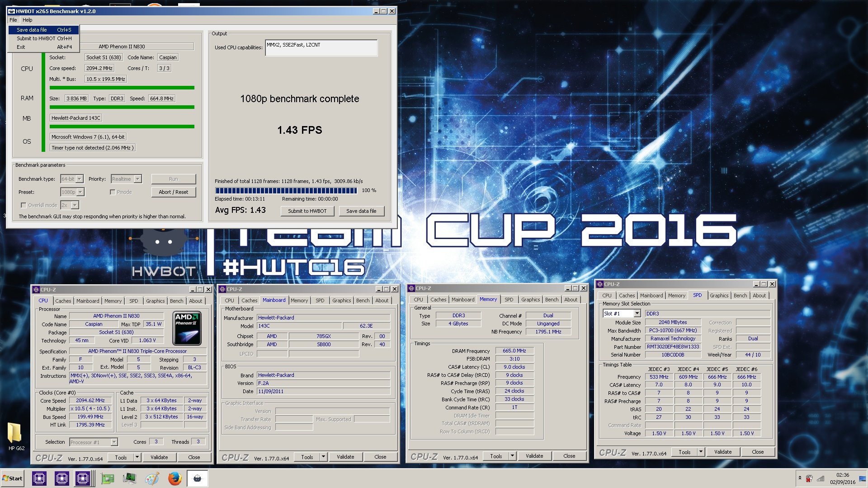The image size is (868, 488).
Task: Click the Used CPU capabilities text box
Action: [x=321, y=48]
